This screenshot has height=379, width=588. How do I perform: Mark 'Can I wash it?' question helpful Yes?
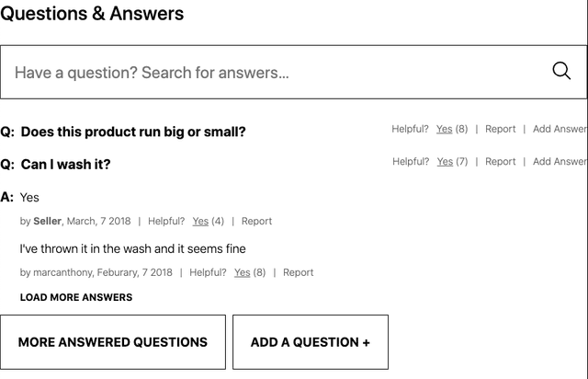tap(445, 162)
